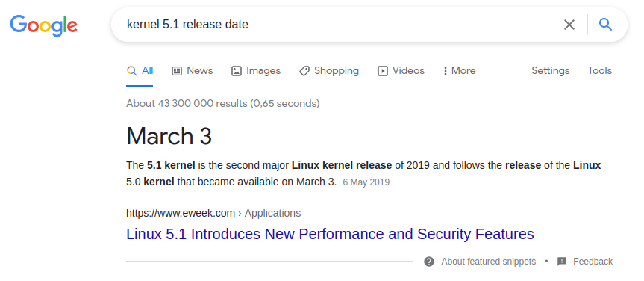
Task: Open the Settings menu
Action: click(551, 71)
